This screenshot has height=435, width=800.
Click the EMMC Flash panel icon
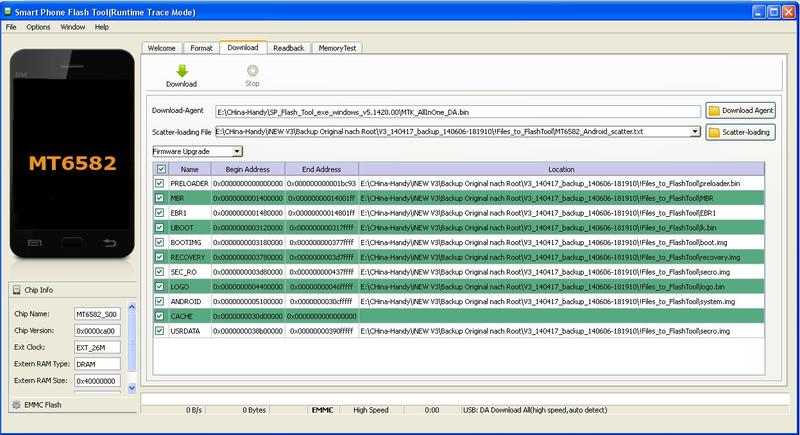(16, 404)
